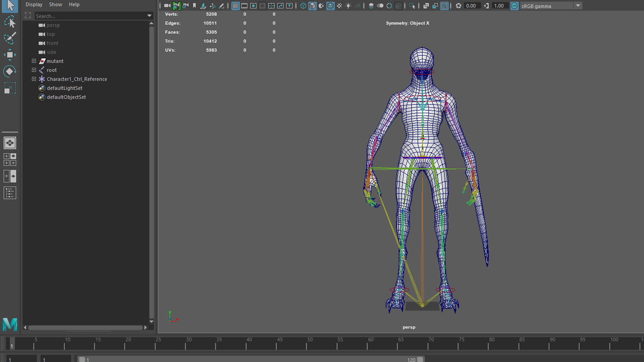Click the exposure value field 0.00
This screenshot has width=644, height=362.
(472, 6)
